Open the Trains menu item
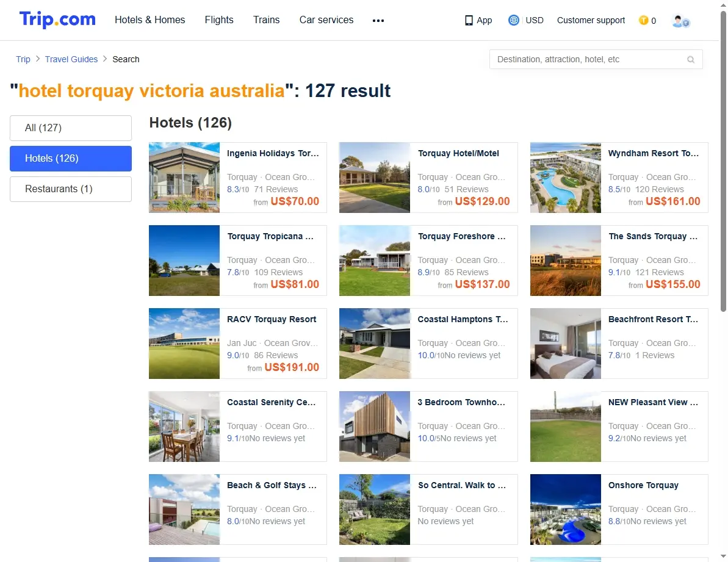 point(267,20)
